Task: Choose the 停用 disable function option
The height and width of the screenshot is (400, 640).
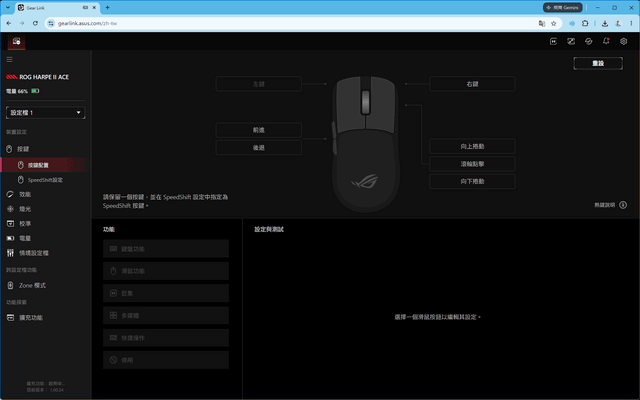Action: 166,360
